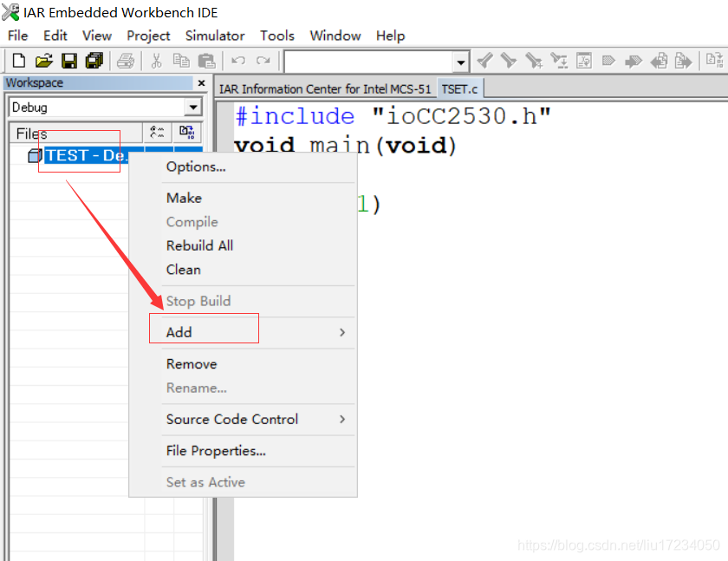
Task: Click the Cut scissors icon
Action: tap(157, 61)
